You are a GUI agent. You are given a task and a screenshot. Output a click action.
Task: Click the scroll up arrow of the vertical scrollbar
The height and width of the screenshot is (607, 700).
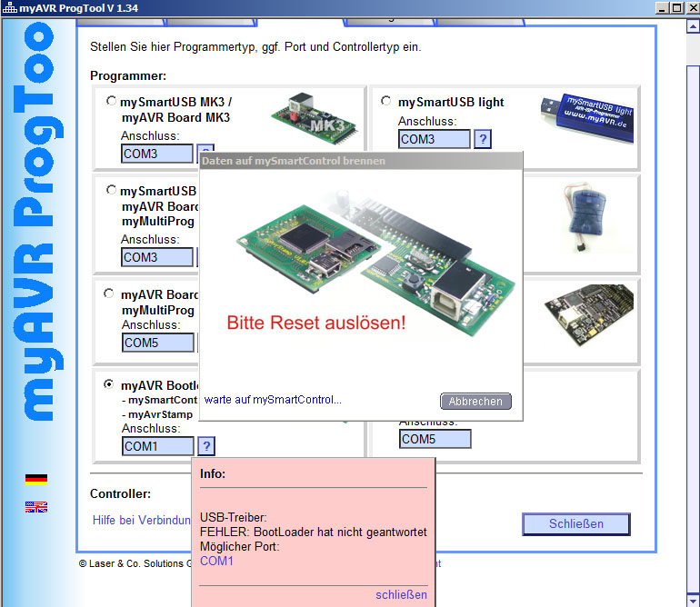pyautogui.click(x=693, y=26)
